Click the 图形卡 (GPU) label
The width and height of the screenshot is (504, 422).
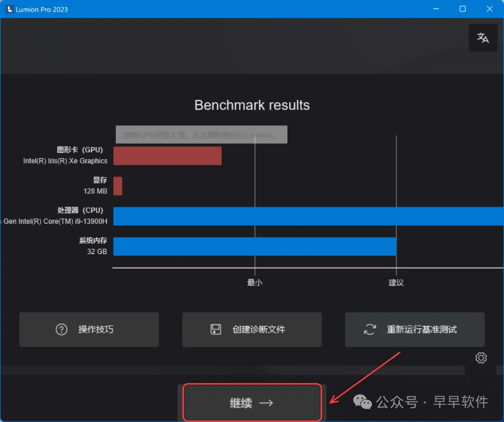[80, 150]
